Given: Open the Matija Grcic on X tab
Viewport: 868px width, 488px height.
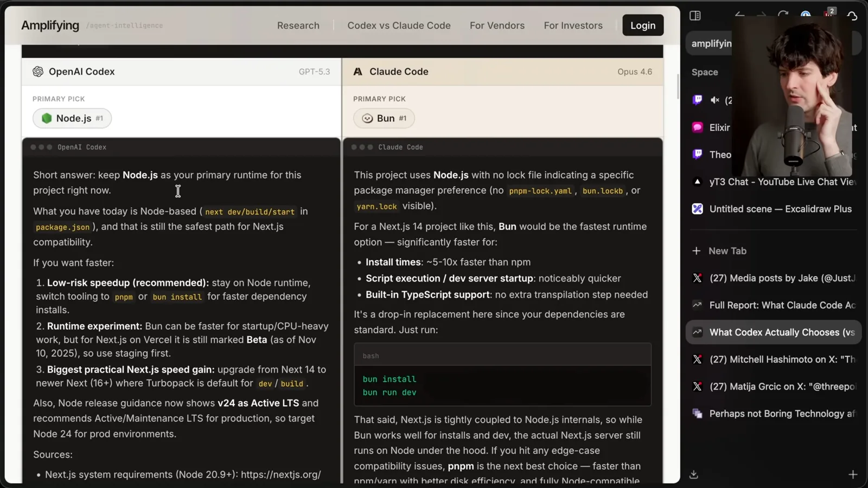Looking at the screenshot, I should (x=774, y=387).
